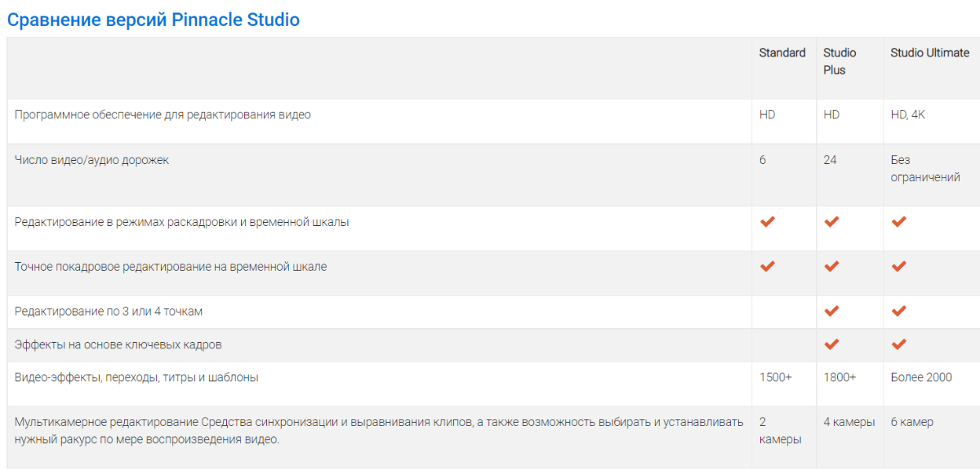Select the 'Studio Ultimate' column header

pos(930,53)
